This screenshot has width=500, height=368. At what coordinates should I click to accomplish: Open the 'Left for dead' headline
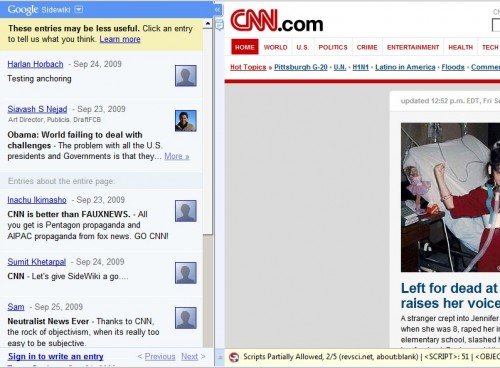coord(450,296)
